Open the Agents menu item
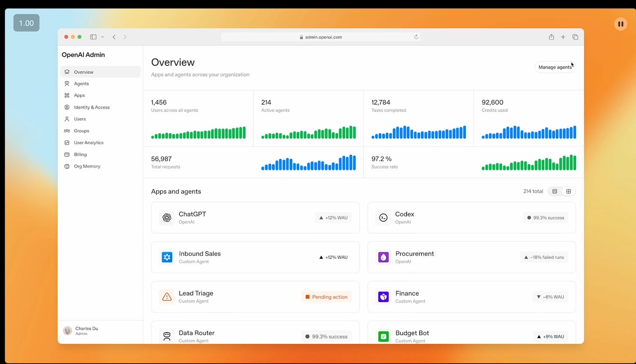The height and width of the screenshot is (364, 636). [x=100, y=83]
